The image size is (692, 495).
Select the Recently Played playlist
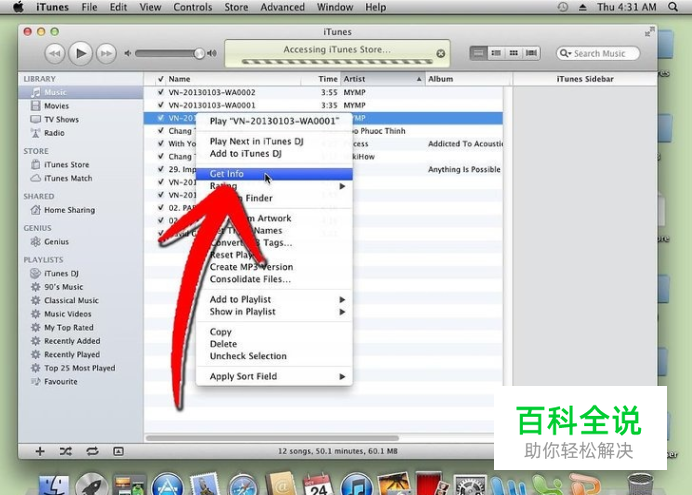pyautogui.click(x=81, y=355)
